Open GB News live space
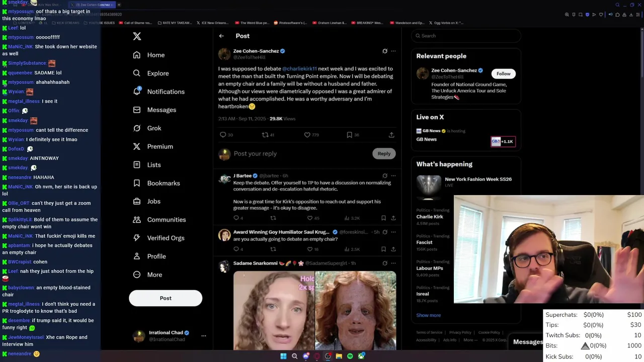644x362 pixels. (x=466, y=136)
